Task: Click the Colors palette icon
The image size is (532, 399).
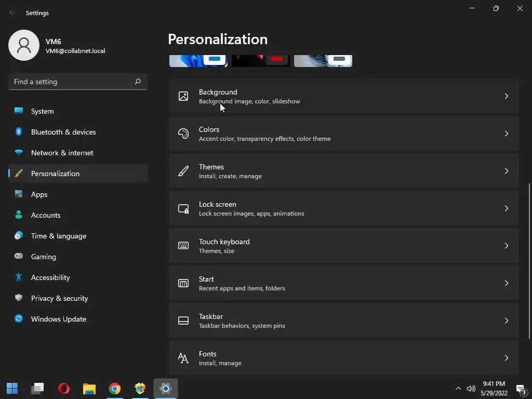Action: coord(183,134)
